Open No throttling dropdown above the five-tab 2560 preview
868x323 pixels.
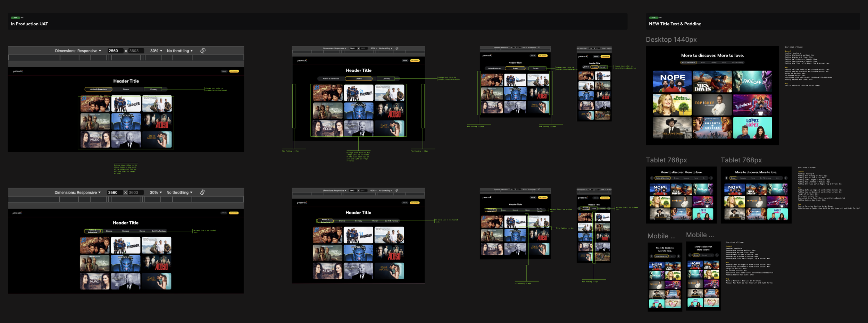click(180, 193)
